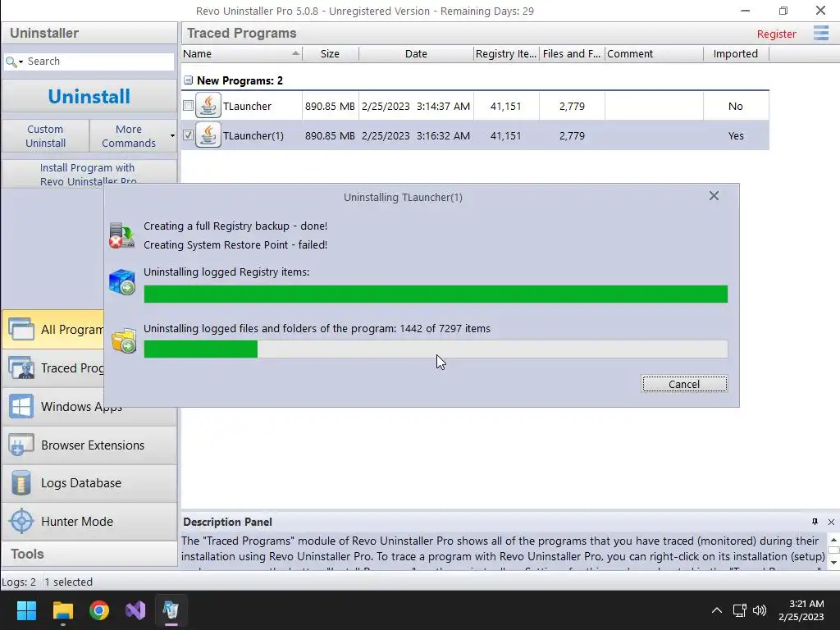
Task: Open the hamburger menu icon beside Register
Action: pyautogui.click(x=820, y=33)
